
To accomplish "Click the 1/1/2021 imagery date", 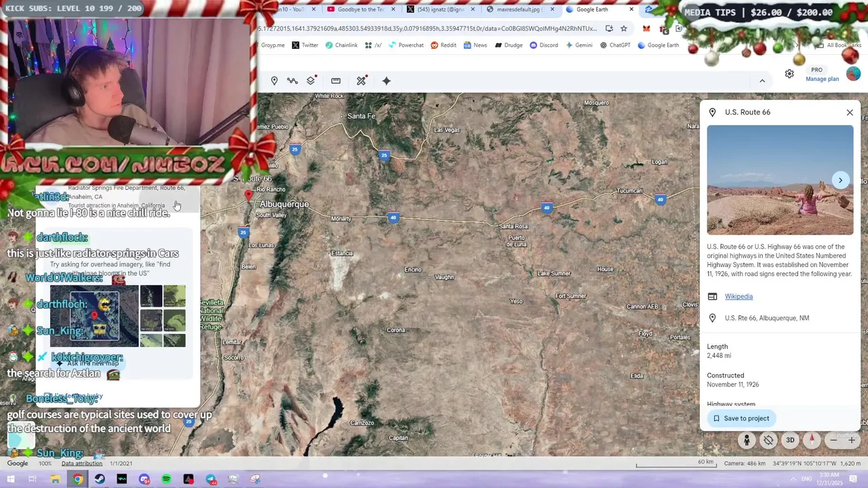I will [x=121, y=464].
